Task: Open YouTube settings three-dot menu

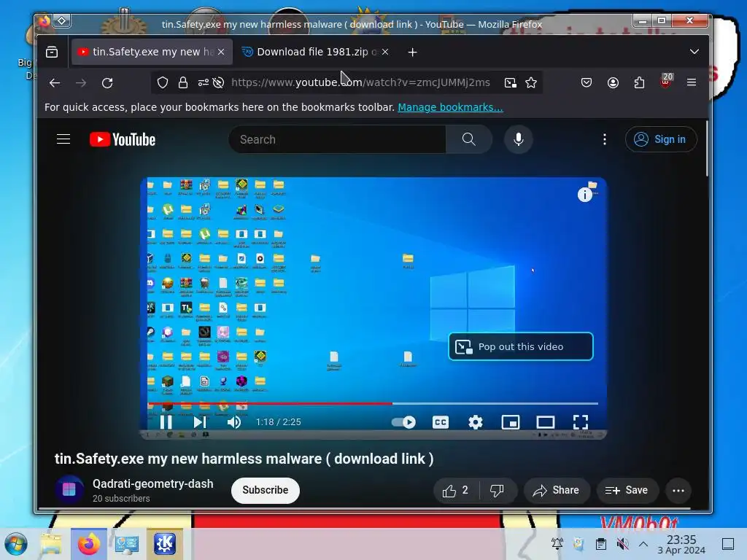Action: [605, 139]
